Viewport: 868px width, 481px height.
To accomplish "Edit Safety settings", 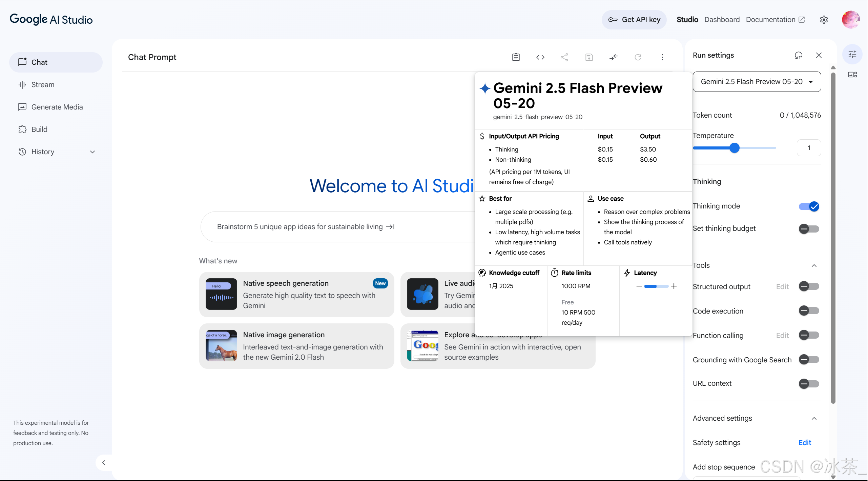I will tap(805, 443).
